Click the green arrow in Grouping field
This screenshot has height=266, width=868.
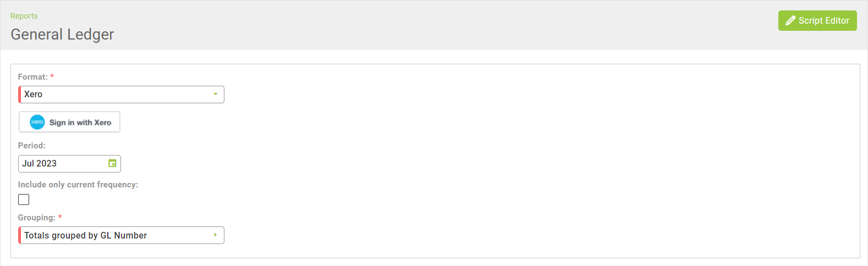click(216, 235)
